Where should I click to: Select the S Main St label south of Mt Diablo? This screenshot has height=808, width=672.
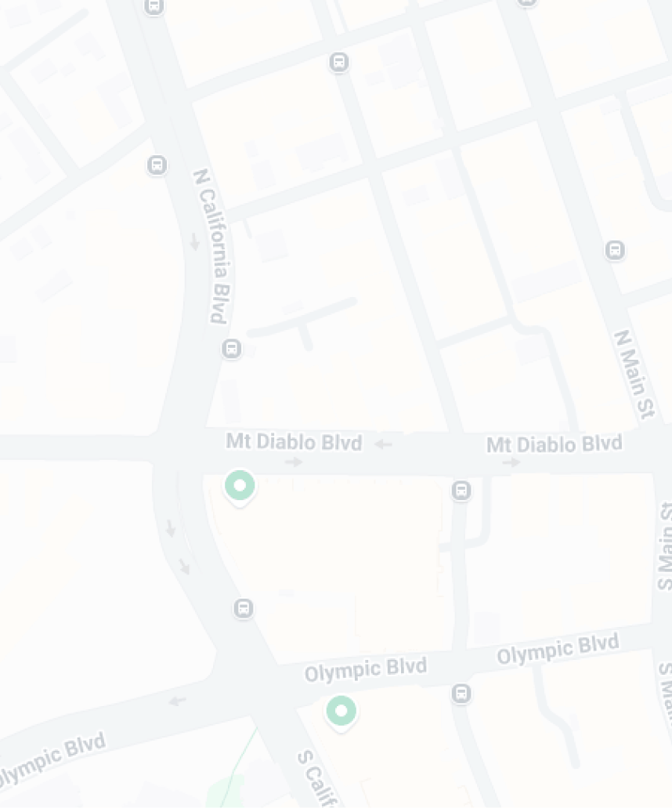[665, 546]
